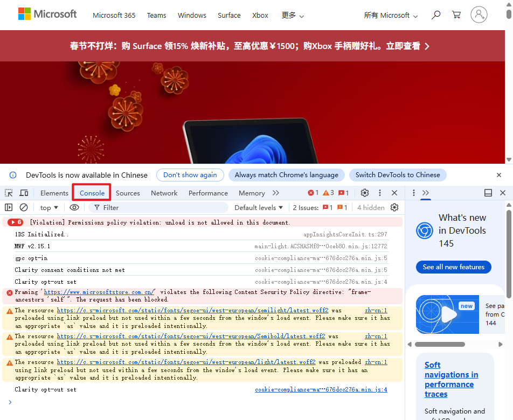Open appInsightsCoreInit.ts:297 source link
513x420 pixels.
click(x=345, y=234)
